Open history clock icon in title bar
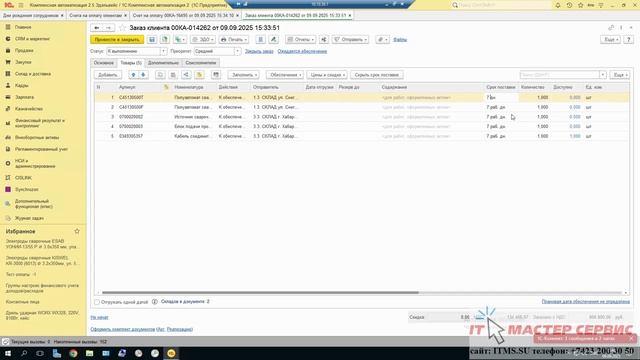This screenshot has height=360, width=640. tap(569, 5)
